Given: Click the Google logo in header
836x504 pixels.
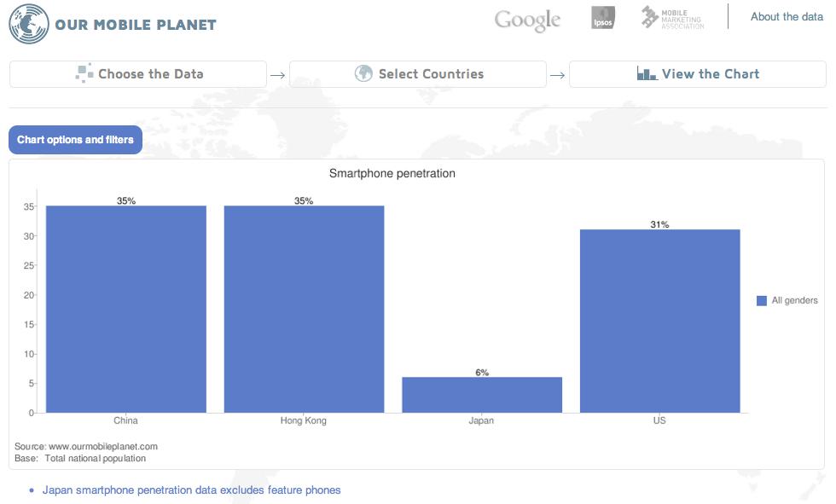Looking at the screenshot, I should 527,20.
